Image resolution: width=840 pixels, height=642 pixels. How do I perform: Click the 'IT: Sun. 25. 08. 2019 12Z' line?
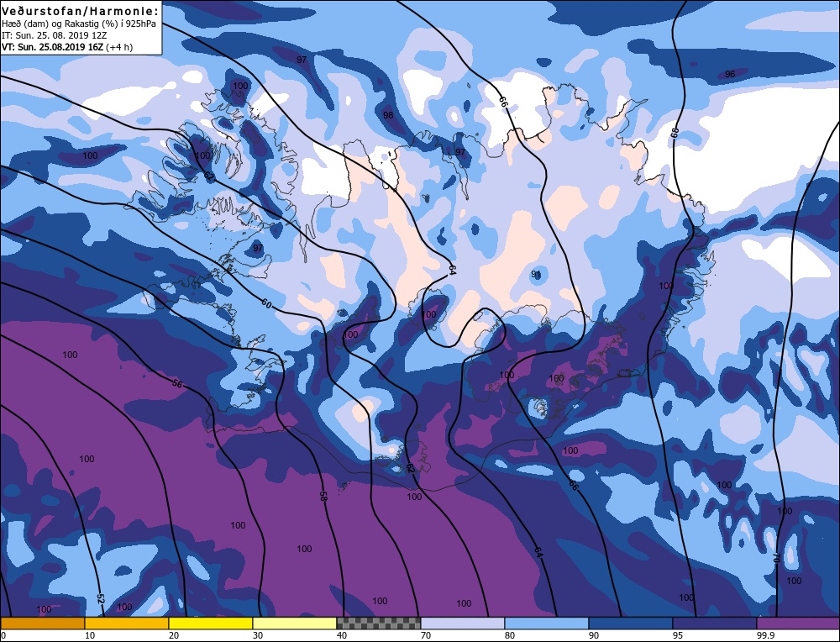[x=55, y=35]
